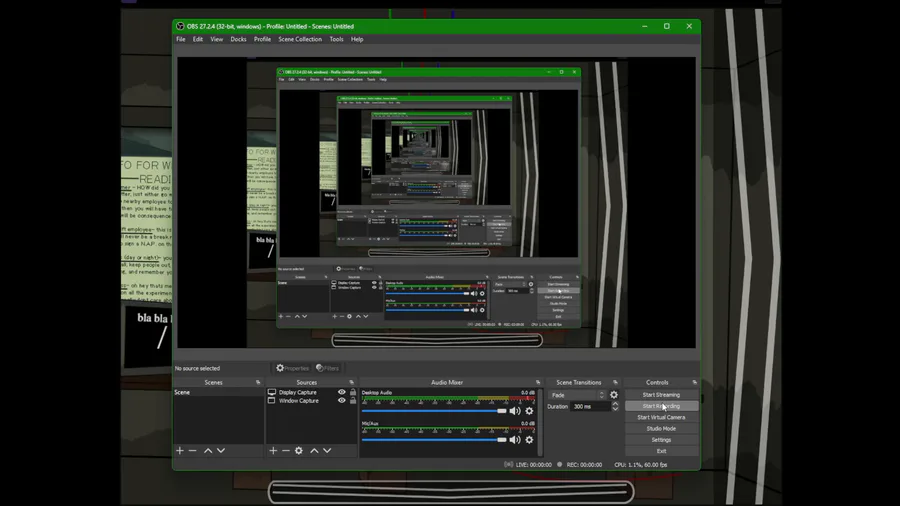Open the Tools menu
900x506 pixels.
(x=336, y=40)
